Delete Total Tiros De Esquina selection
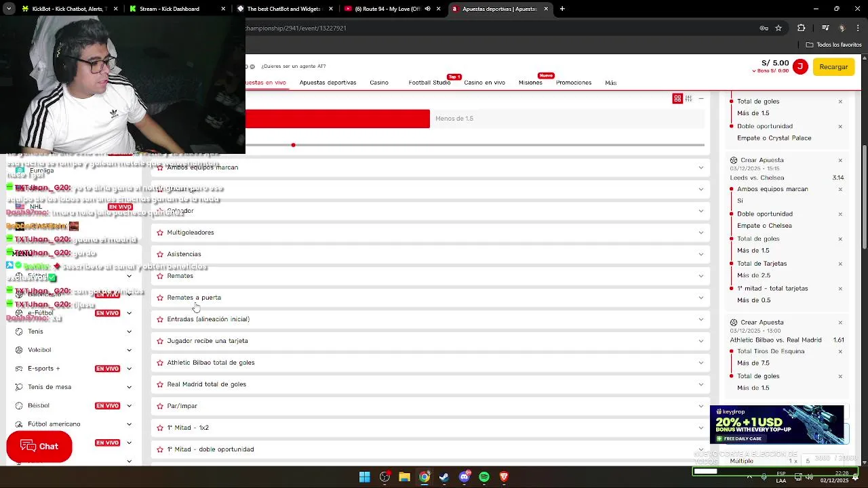 pos(840,351)
